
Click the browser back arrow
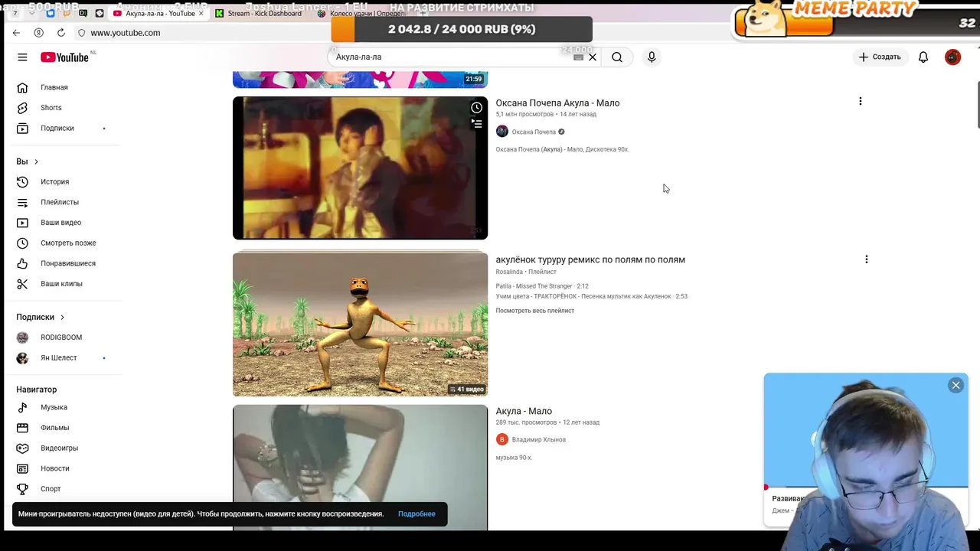click(16, 33)
